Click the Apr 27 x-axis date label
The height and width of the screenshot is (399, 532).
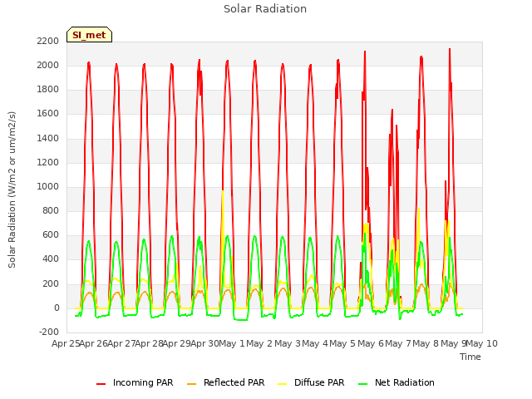pyautogui.click(x=121, y=343)
